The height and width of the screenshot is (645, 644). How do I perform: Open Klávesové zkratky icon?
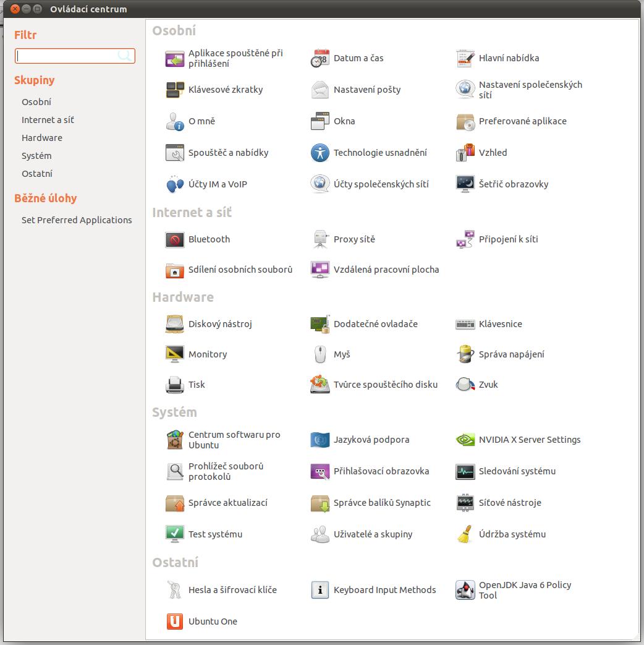coord(175,90)
